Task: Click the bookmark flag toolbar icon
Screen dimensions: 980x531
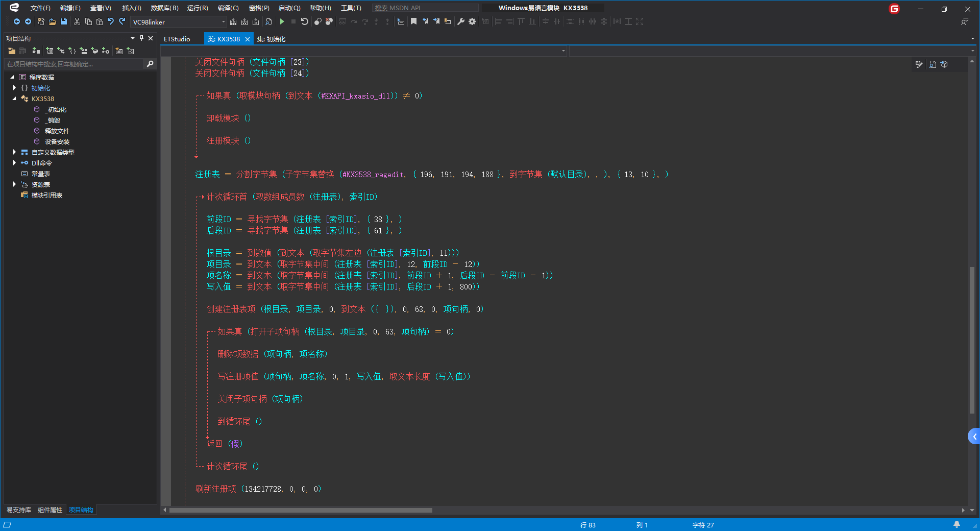Action: (x=413, y=21)
